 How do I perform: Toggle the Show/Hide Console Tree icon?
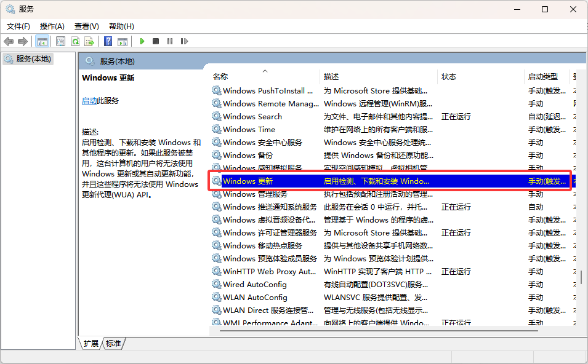(x=42, y=41)
